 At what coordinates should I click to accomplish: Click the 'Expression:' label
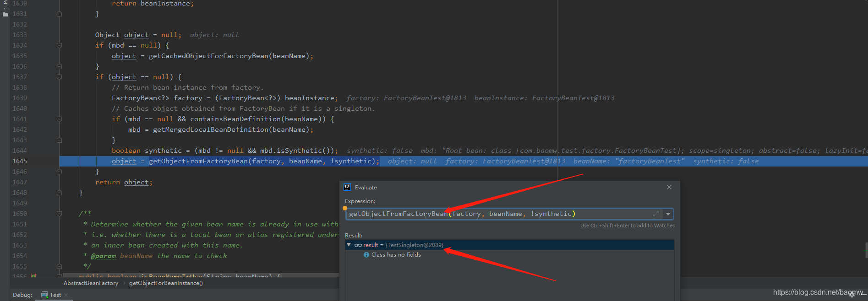(360, 201)
